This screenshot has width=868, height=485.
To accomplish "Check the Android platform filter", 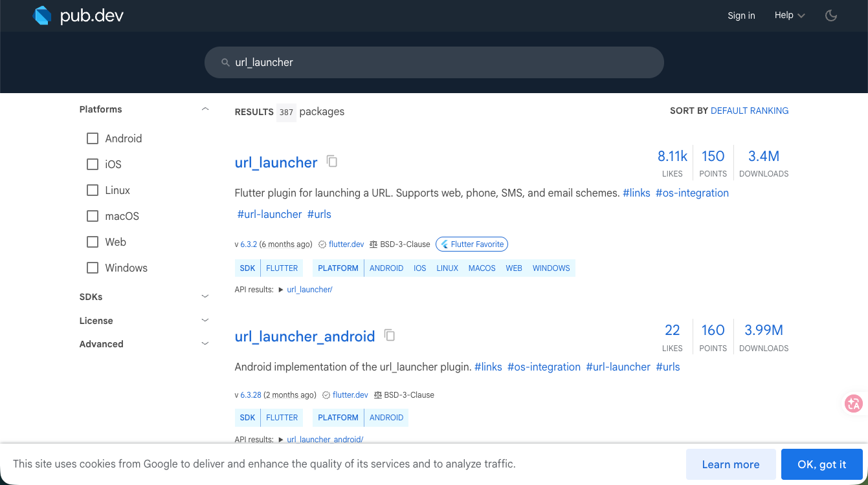I will (x=93, y=138).
